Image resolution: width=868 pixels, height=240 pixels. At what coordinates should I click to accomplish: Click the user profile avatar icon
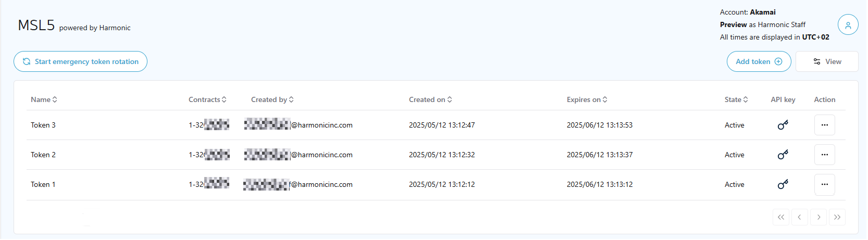[x=848, y=24]
